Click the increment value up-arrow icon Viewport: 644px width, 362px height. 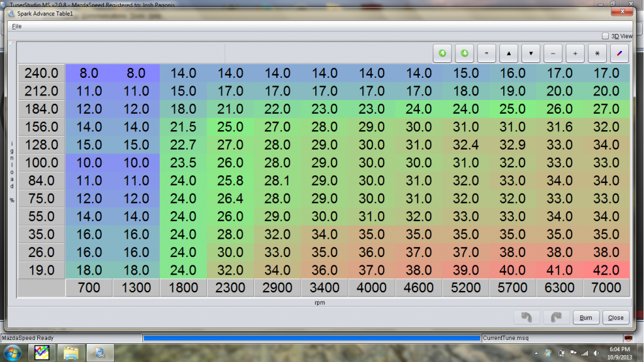click(508, 53)
